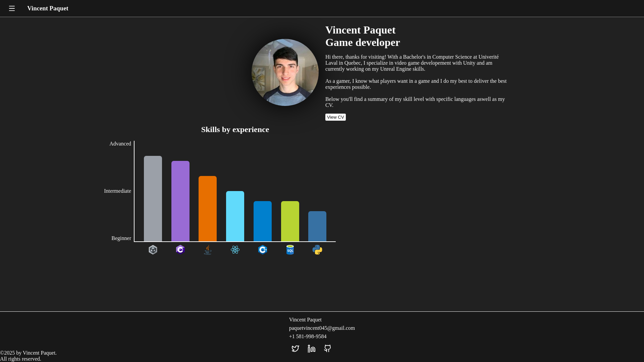Click the React logo icon

tap(235, 250)
